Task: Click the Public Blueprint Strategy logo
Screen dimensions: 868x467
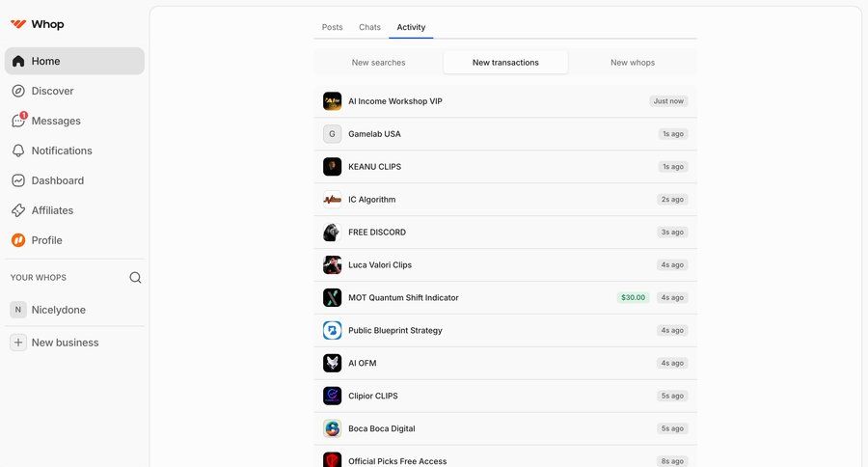Action: (332, 330)
